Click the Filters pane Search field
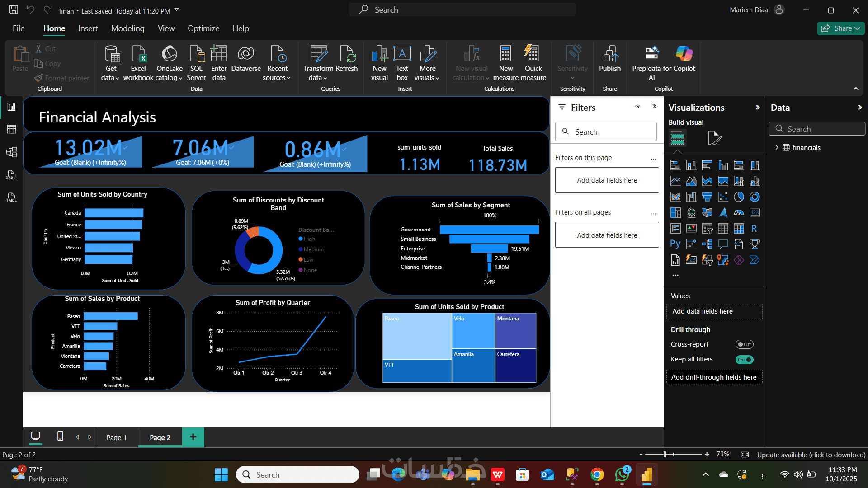This screenshot has height=488, width=868. coord(606,132)
